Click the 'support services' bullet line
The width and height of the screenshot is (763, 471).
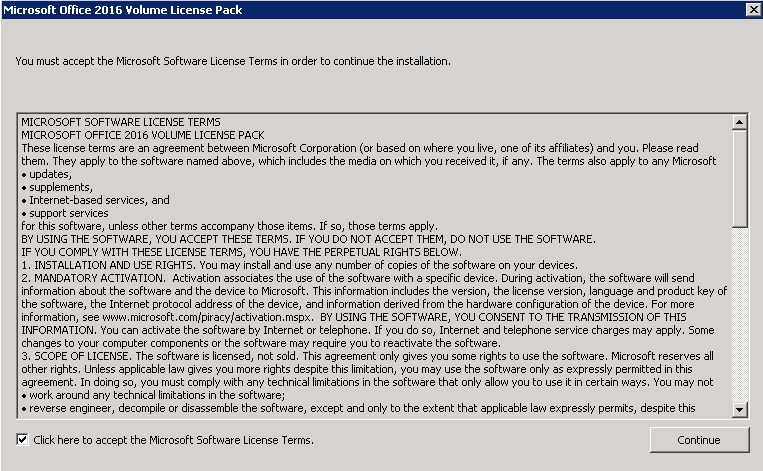pyautogui.click(x=68, y=213)
